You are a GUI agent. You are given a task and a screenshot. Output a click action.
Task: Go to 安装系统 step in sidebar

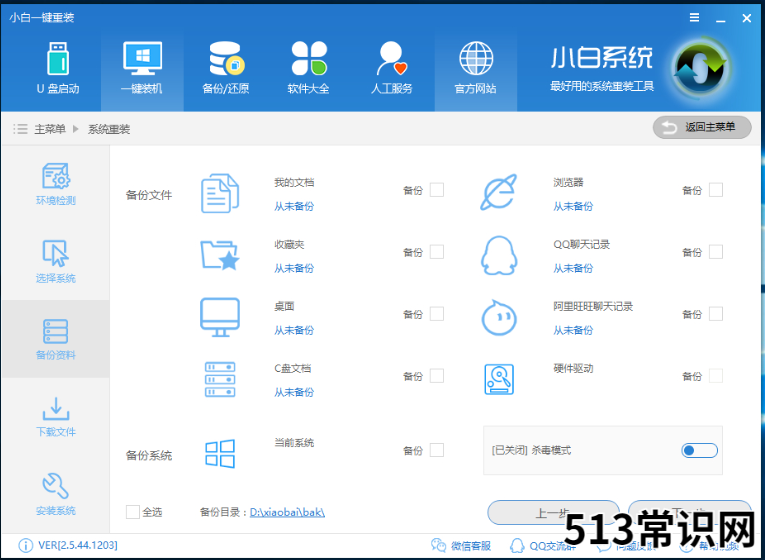click(56, 494)
